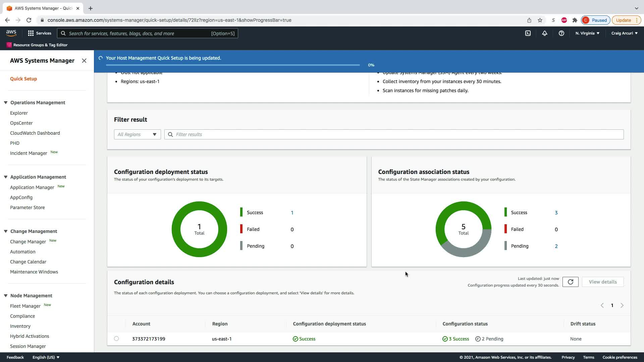Viewport: 644px width, 362px height.
Task: Click the Quick Setup link
Action: 23,79
